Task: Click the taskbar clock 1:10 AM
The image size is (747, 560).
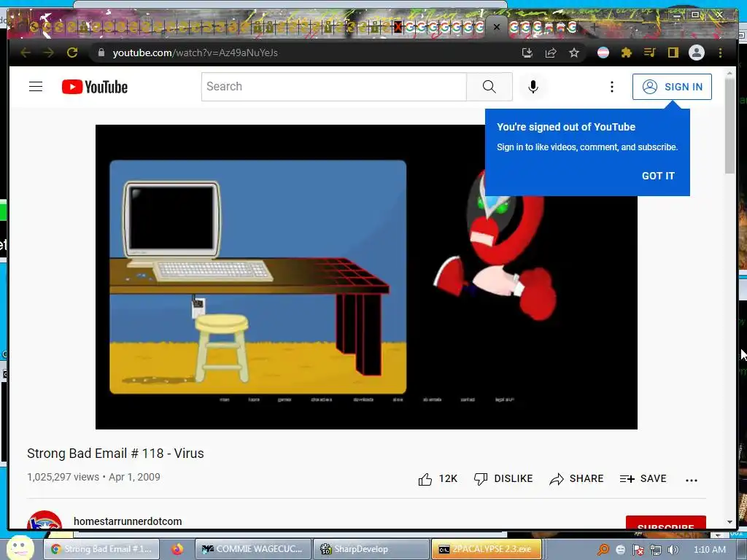Action: pyautogui.click(x=709, y=550)
